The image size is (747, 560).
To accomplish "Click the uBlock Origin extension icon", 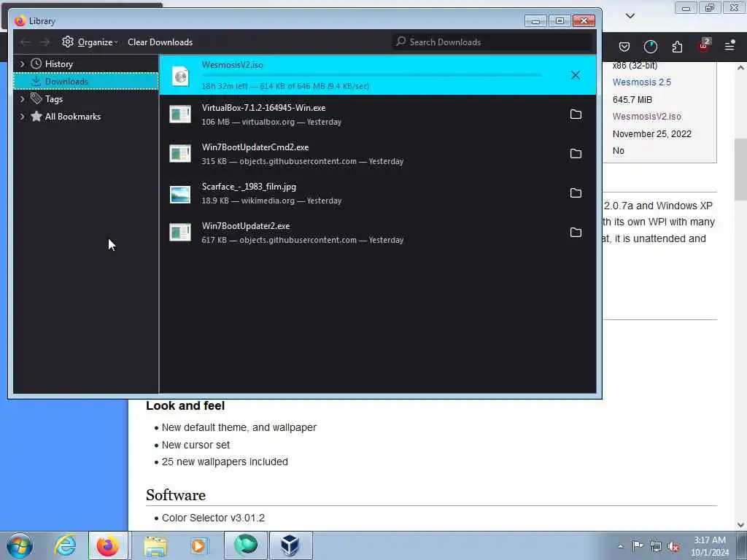I will pyautogui.click(x=704, y=45).
